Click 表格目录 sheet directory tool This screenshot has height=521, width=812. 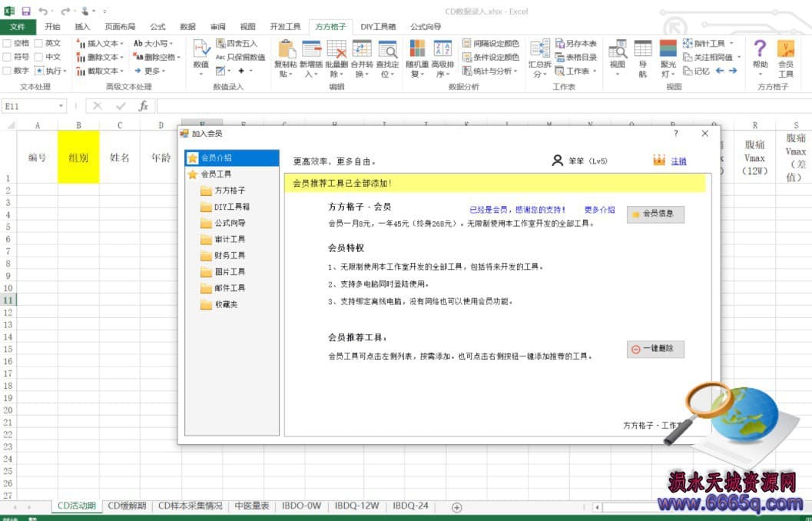576,57
